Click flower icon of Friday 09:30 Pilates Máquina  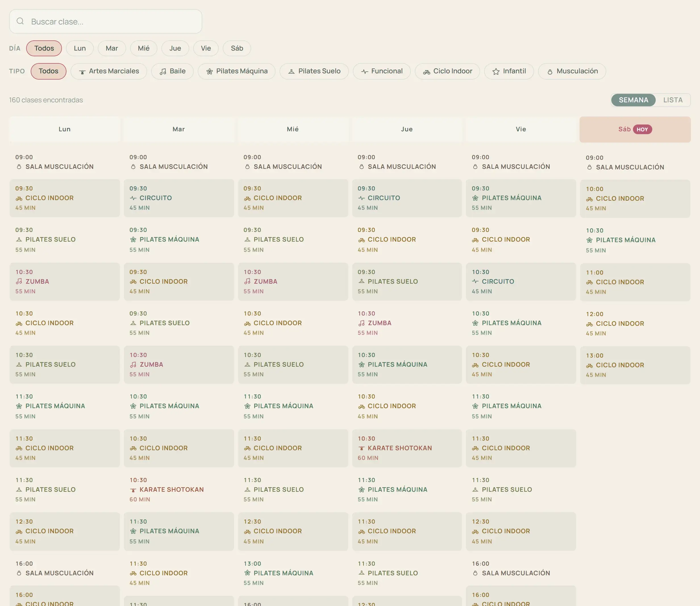click(x=475, y=198)
